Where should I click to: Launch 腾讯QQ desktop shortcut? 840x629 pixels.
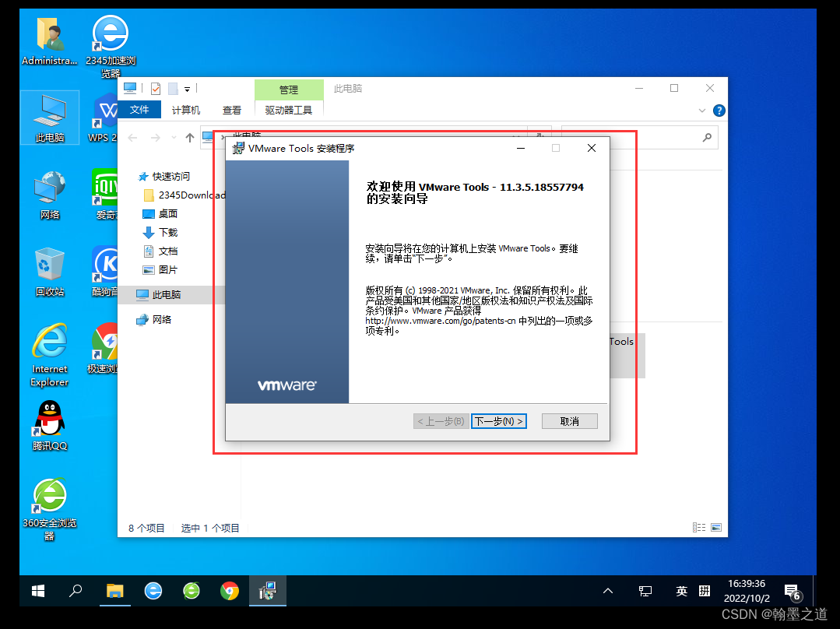[50, 426]
